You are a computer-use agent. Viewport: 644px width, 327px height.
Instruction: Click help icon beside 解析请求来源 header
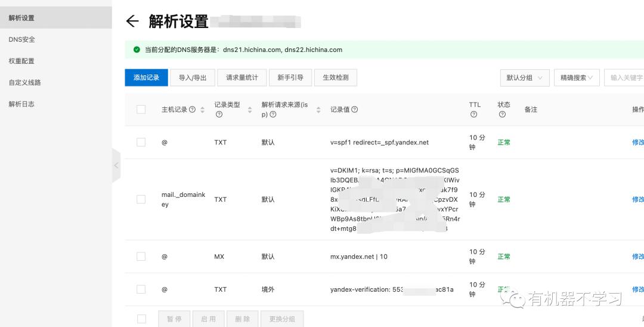273,114
